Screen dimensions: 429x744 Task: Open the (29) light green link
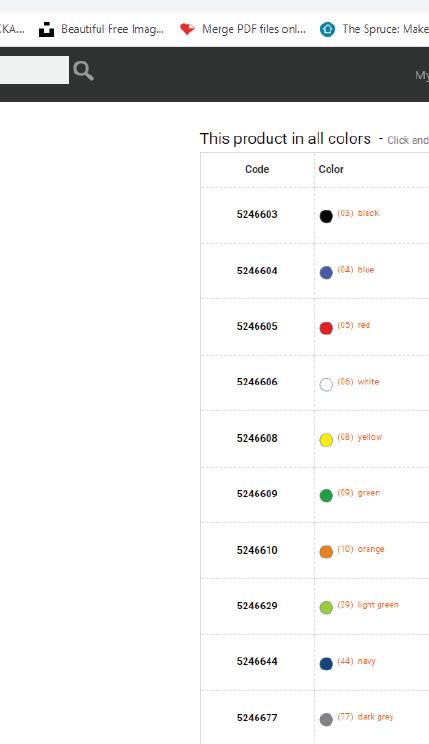point(368,604)
